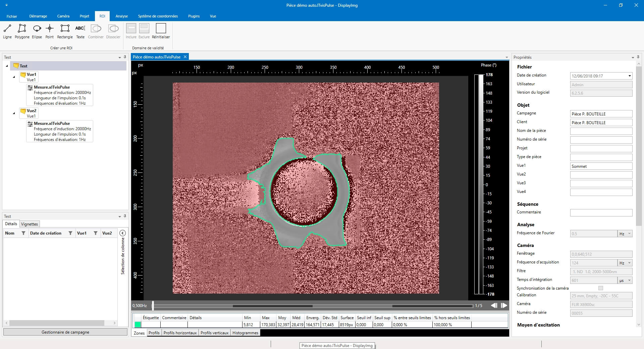Click the Numéro de série object field

tap(601, 140)
